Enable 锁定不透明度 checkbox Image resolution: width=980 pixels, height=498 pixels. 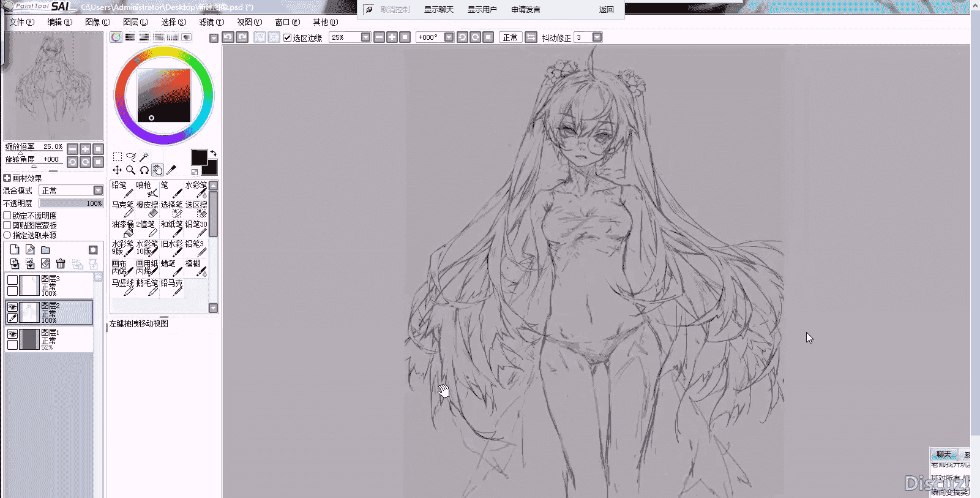click(x=7, y=216)
